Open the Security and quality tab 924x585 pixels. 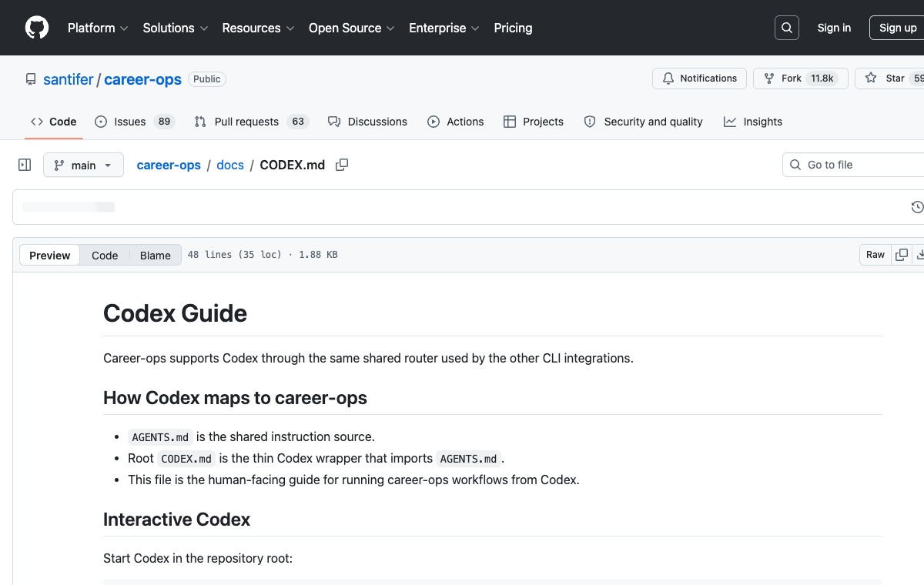[644, 122]
